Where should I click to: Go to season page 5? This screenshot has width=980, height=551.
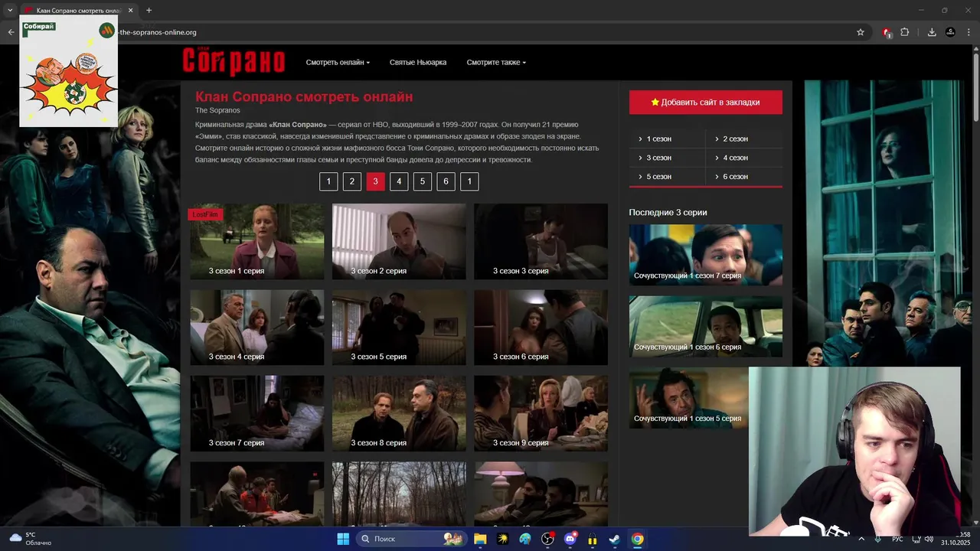point(423,181)
